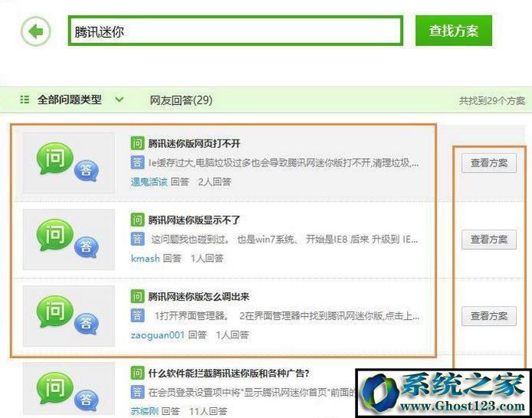The image size is (532, 418).
Task: Click the answer text starting with 在会员登录设置项中
Action: tap(251, 393)
